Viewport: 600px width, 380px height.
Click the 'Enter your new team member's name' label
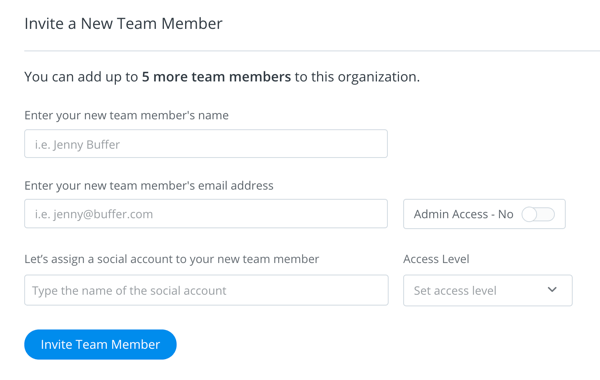(127, 116)
